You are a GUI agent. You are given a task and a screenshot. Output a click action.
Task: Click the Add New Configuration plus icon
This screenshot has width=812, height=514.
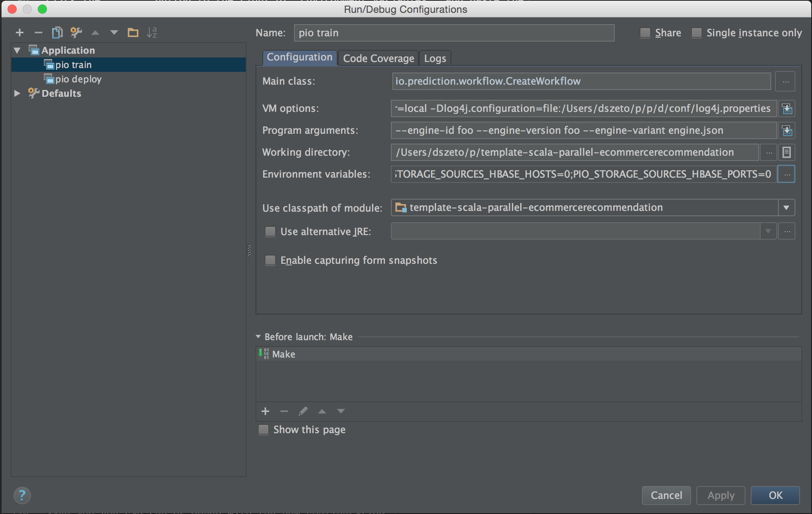tap(20, 33)
